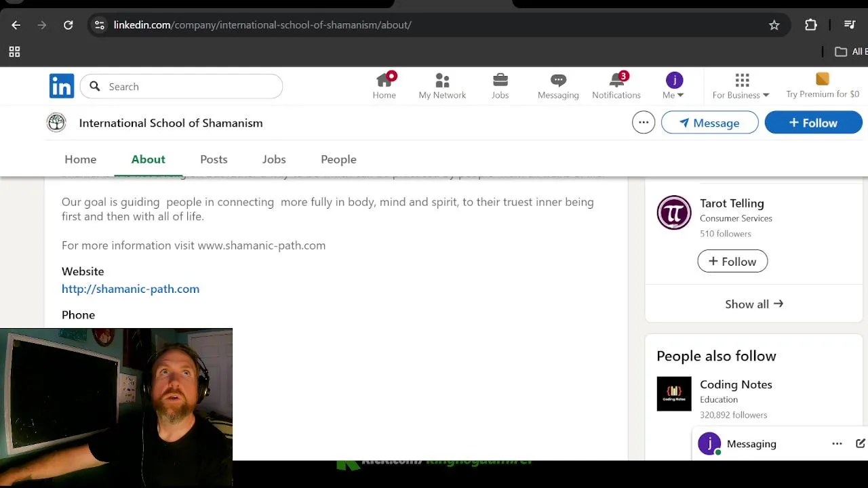Switch to the Posts tab

click(x=214, y=159)
